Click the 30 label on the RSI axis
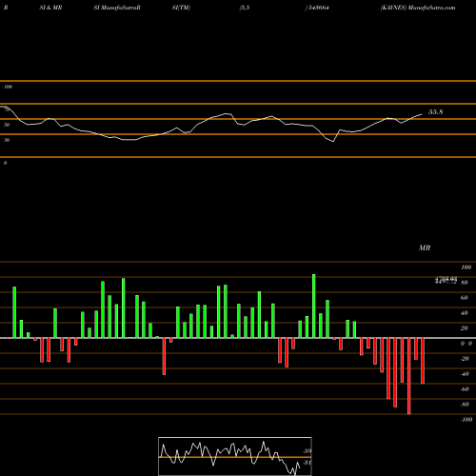This screenshot has height=476, width=476. click(7, 140)
